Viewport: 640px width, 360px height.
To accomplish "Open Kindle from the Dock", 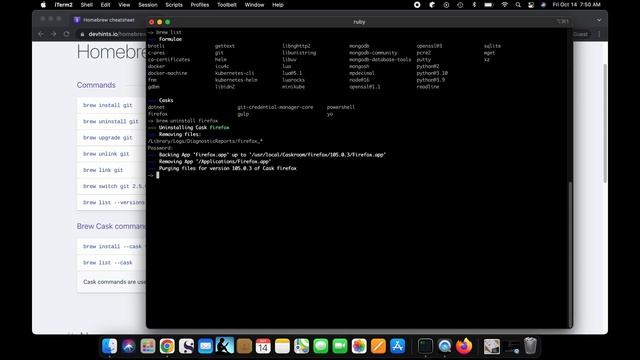I will click(224, 346).
